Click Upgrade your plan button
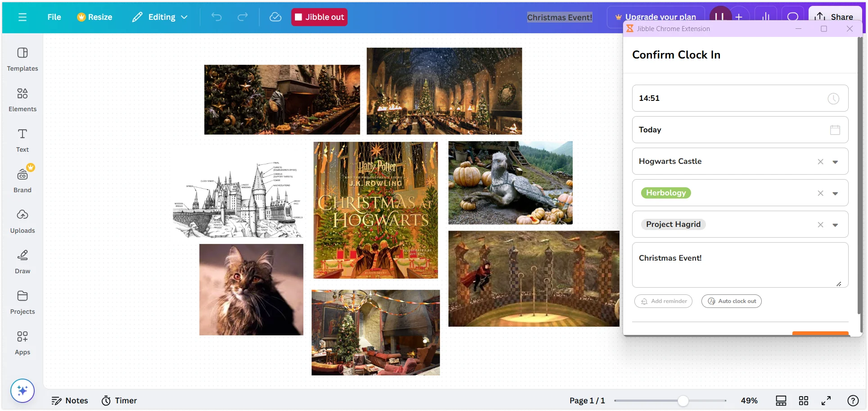The image size is (868, 411). click(x=656, y=17)
